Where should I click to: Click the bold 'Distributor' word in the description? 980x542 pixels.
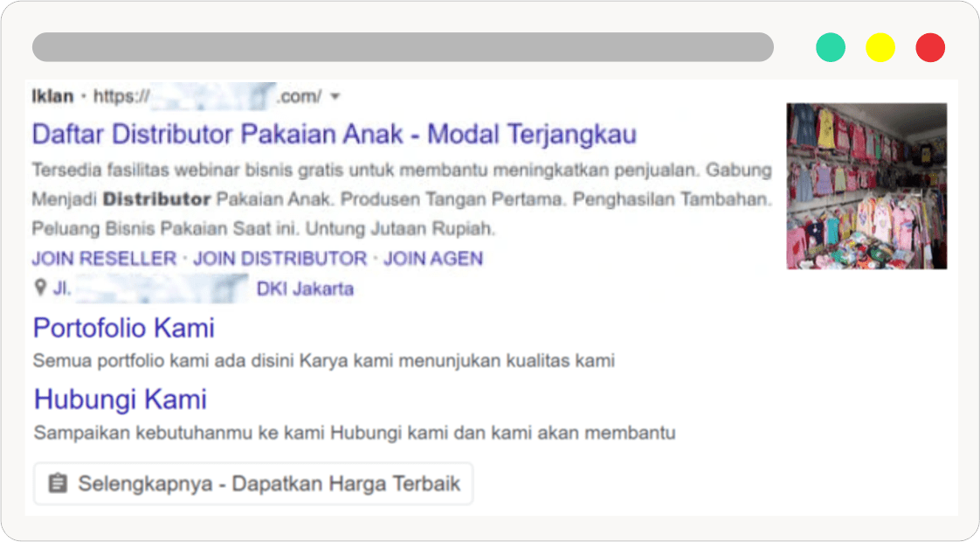pyautogui.click(x=156, y=199)
